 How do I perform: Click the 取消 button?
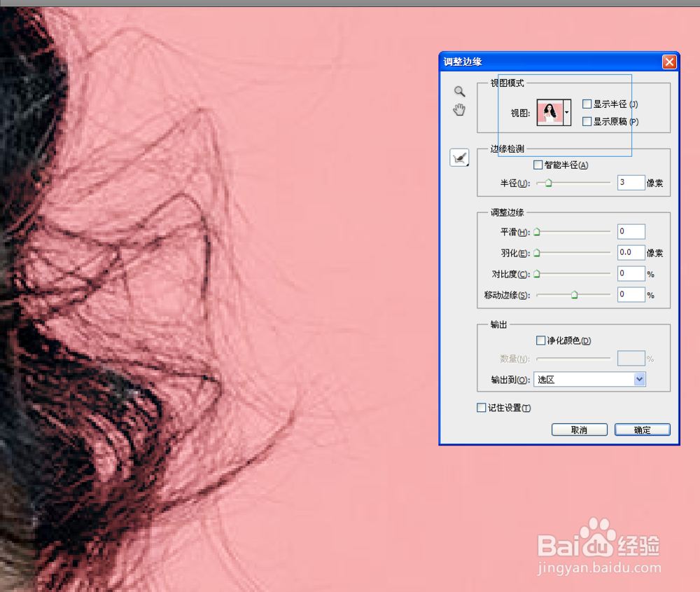point(580,430)
